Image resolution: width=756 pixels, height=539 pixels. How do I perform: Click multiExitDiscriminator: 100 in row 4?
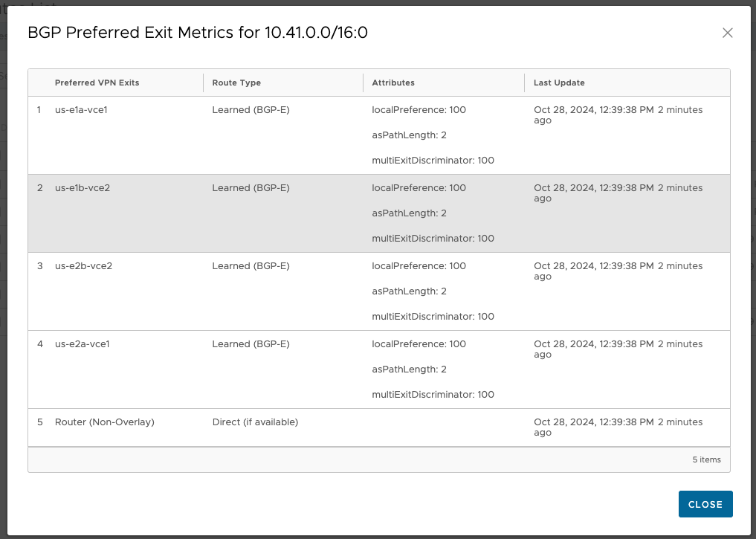[433, 394]
